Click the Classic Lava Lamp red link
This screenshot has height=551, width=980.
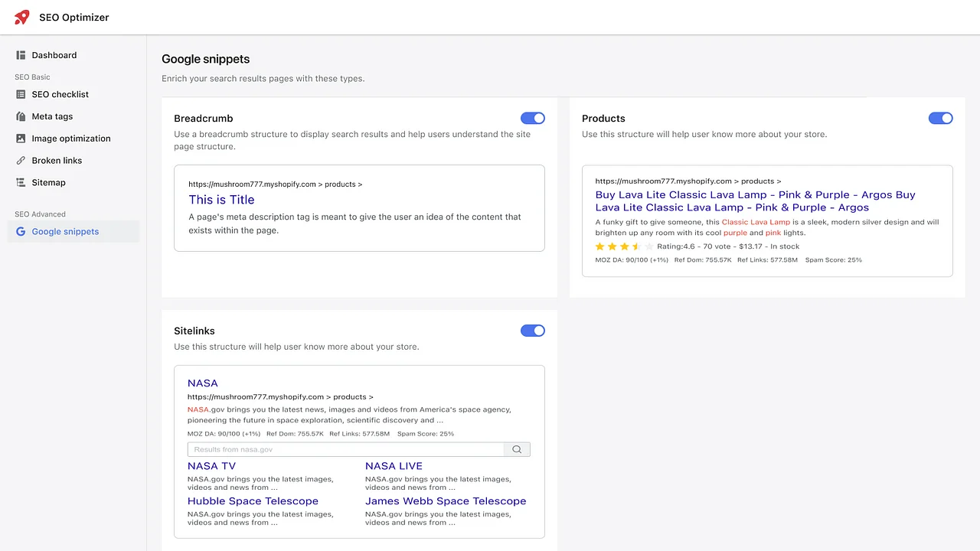(756, 222)
